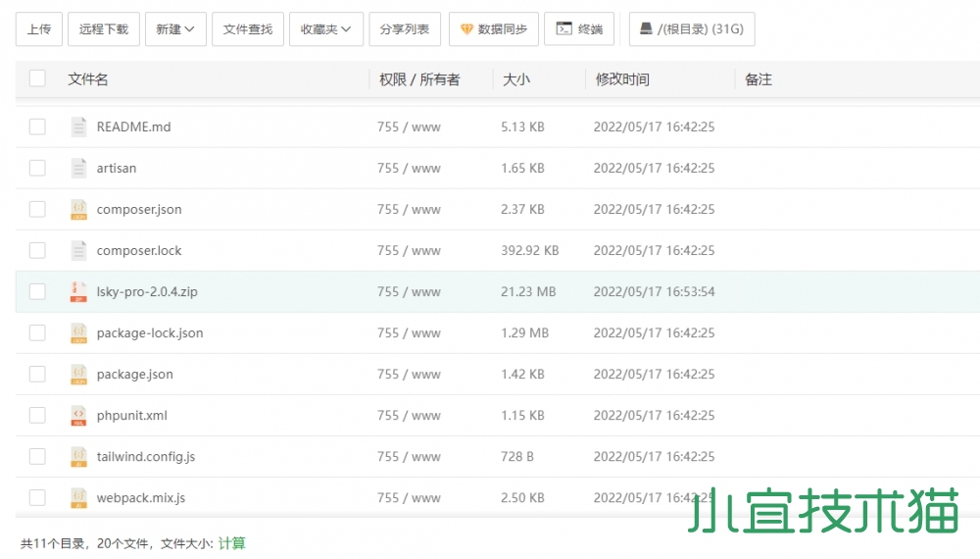This screenshot has height=559, width=980.
Task: Click the tailwind.config.js file name
Action: [146, 457]
